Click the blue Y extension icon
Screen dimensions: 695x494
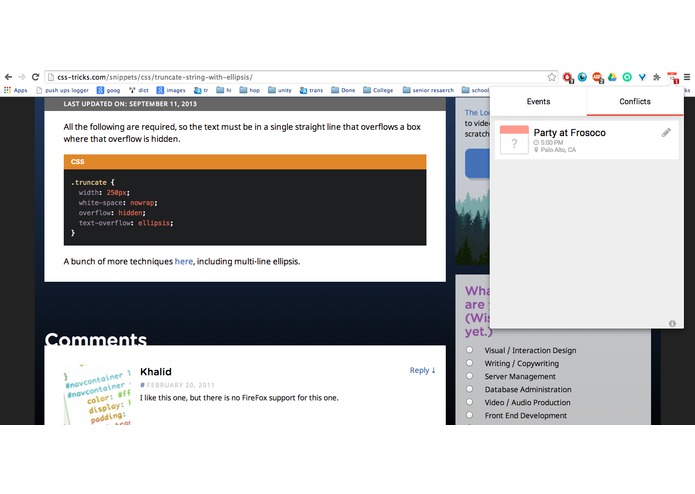(642, 77)
